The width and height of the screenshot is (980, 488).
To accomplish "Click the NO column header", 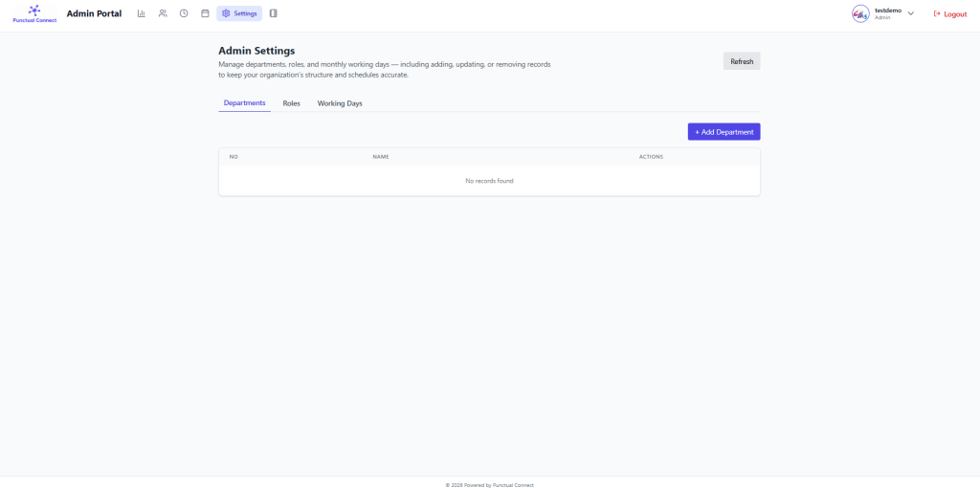I will coord(234,157).
